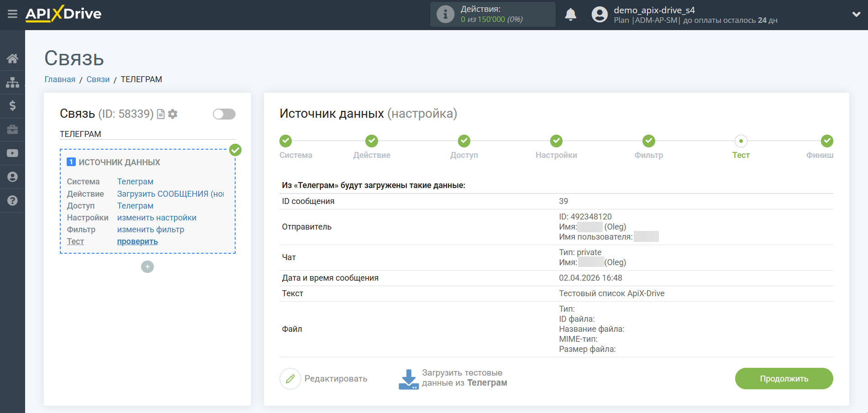Screen dimensions: 868x413
Task: Open the hamburger menu in the header
Action: tap(12, 14)
